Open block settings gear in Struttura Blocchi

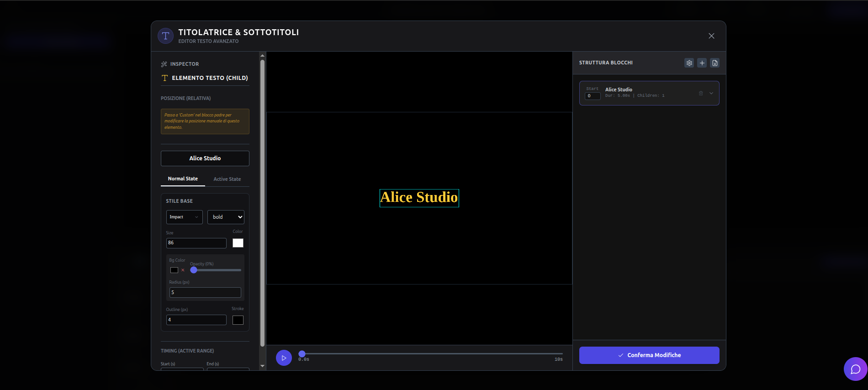click(x=689, y=63)
